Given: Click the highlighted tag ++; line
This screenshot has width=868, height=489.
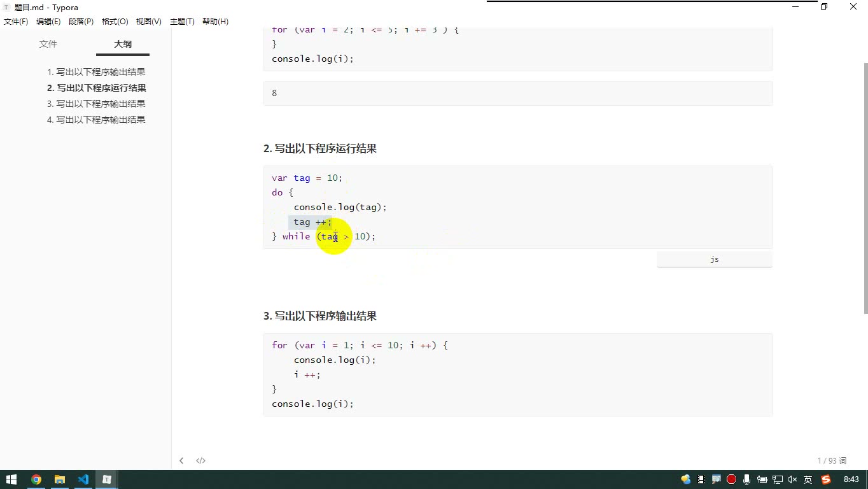Looking at the screenshot, I should 311,222.
